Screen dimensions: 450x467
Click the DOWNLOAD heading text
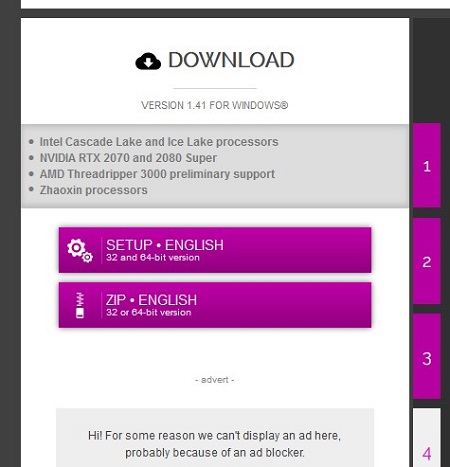point(231,60)
